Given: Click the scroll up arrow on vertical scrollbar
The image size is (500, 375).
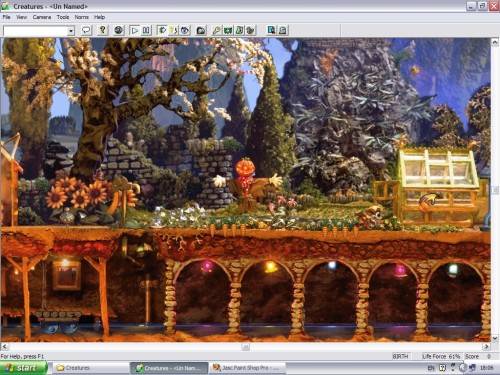Looking at the screenshot, I should point(495,42).
